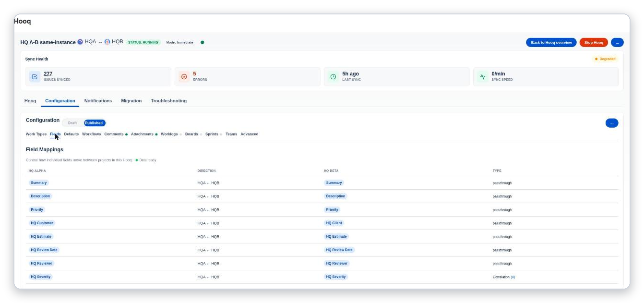Click the HQ Customer field tag

pyautogui.click(x=42, y=223)
